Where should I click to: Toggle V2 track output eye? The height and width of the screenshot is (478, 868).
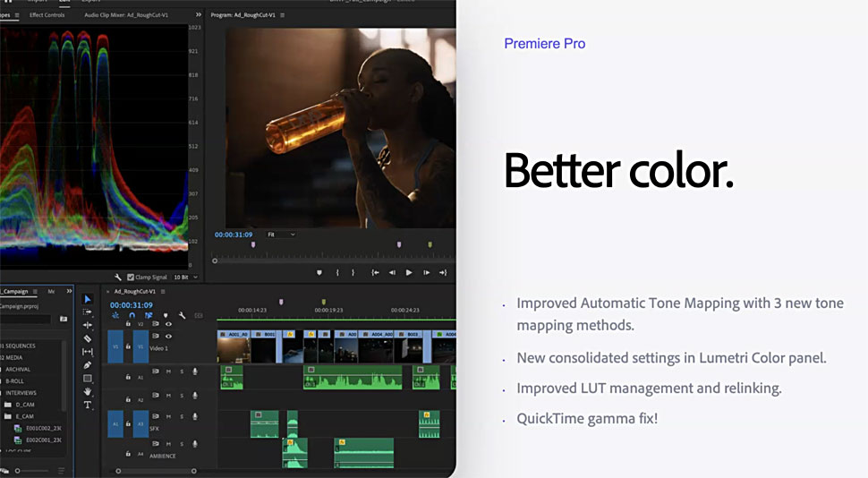click(169, 324)
